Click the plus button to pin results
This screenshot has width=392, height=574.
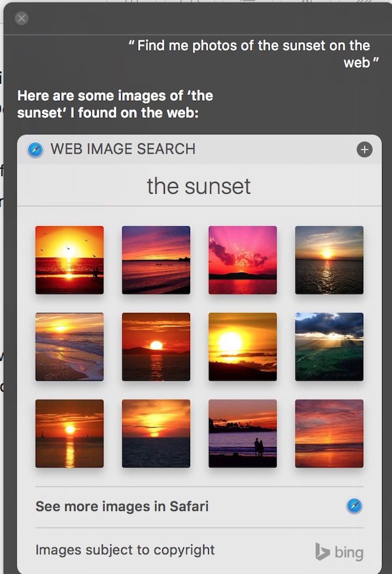364,149
